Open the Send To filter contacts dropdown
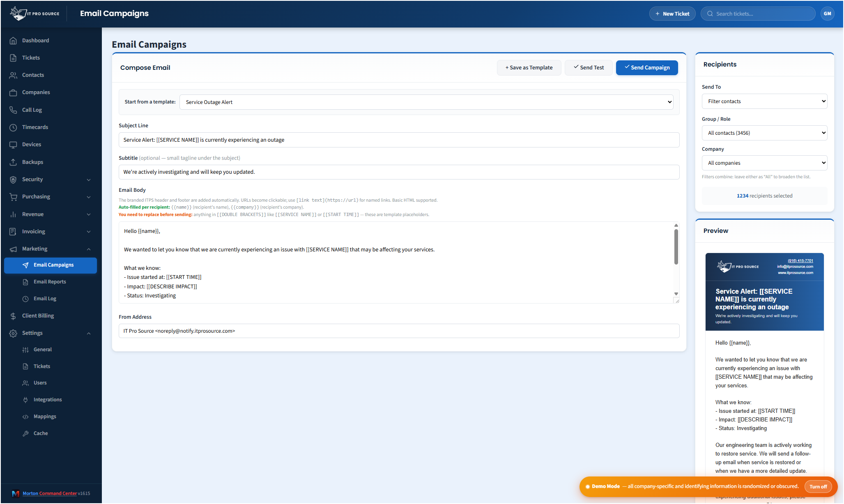Screen dimensions: 844x504 point(764,101)
